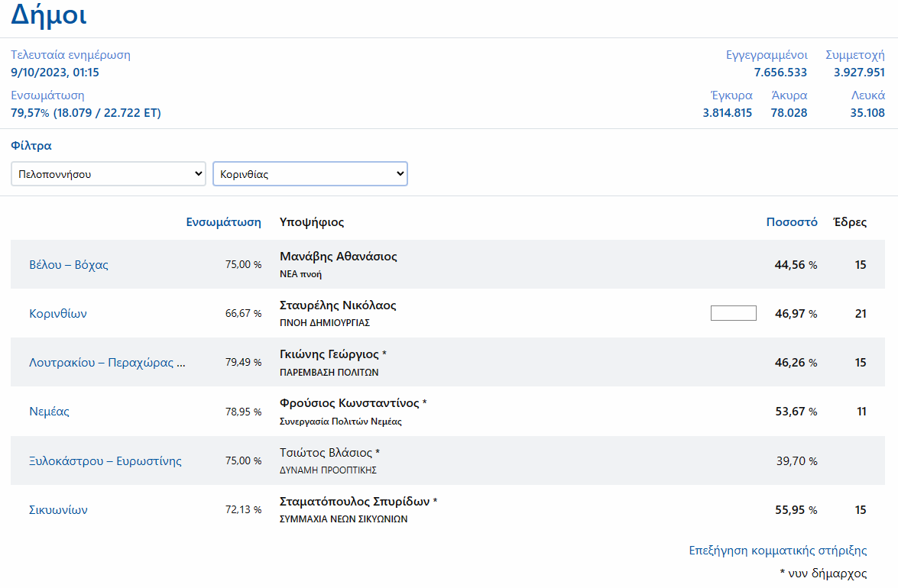The image size is (898, 588).
Task: Click the Δήμοι page heading
Action: point(49,15)
